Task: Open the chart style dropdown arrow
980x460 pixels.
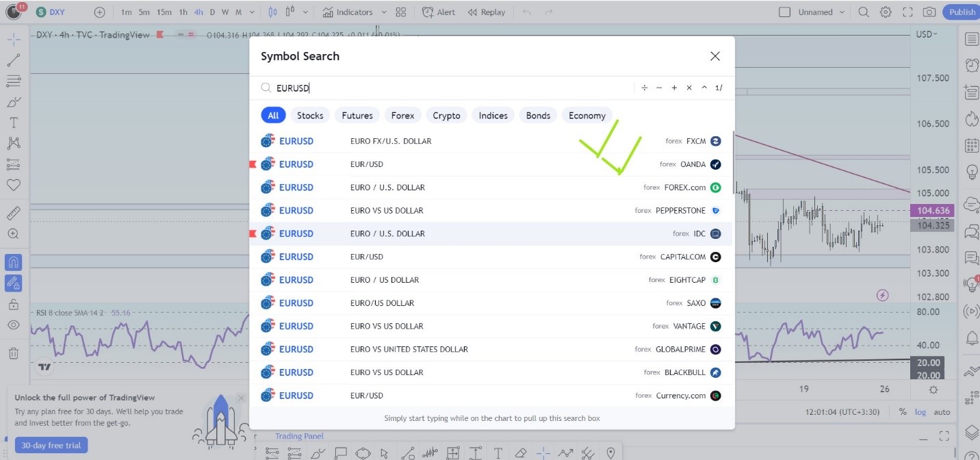Action: click(x=305, y=12)
